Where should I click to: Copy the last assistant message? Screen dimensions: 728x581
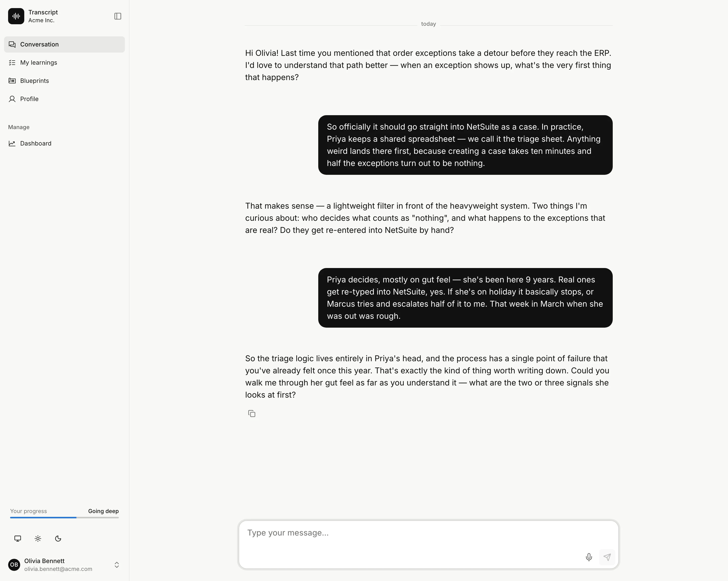(x=252, y=413)
